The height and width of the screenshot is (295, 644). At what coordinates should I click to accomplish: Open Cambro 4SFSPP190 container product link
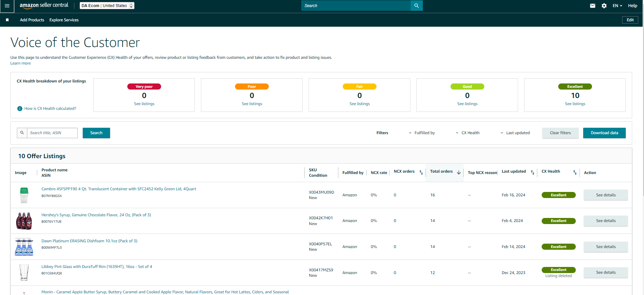pyautogui.click(x=119, y=189)
